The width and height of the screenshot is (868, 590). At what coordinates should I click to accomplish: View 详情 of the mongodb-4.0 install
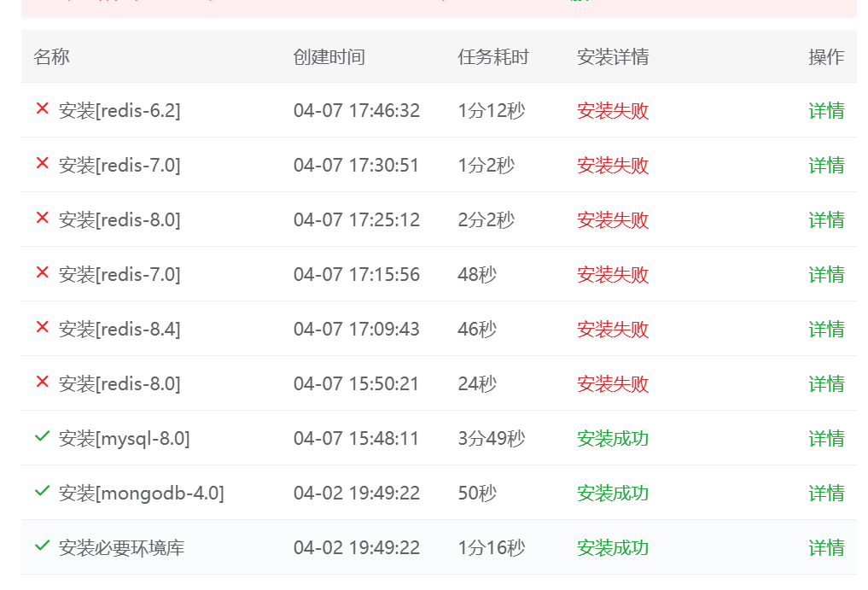click(826, 493)
